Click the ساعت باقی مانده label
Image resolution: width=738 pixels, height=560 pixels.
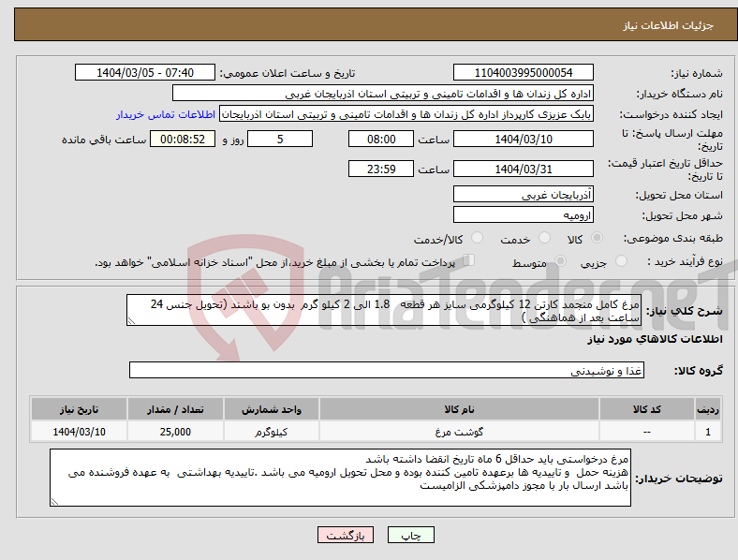104,140
